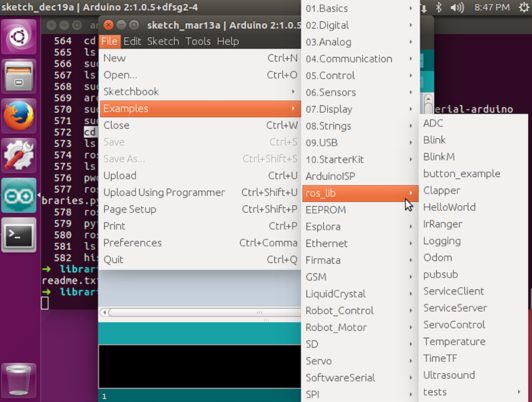Open system power gear menu
The image size is (532, 402).
tap(524, 7)
